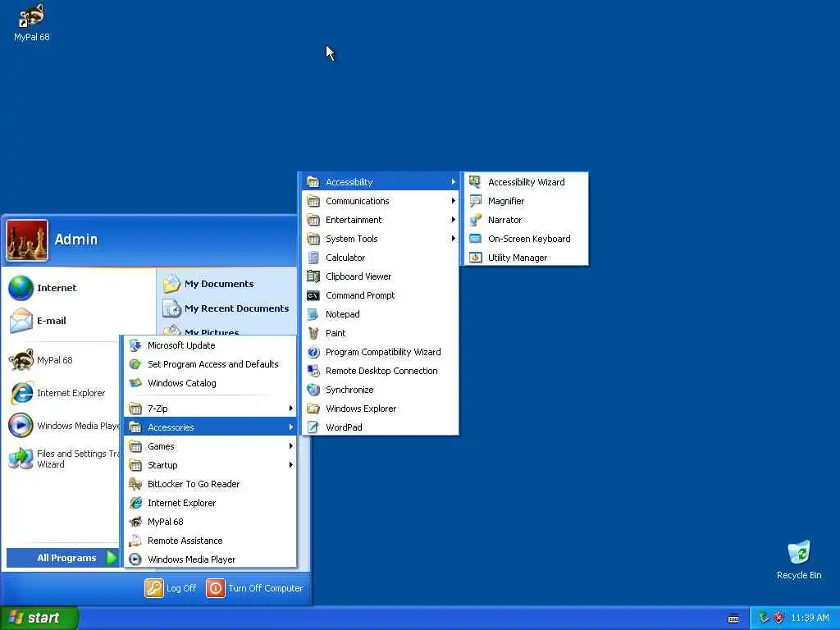Expand the 7-Zip folder submenu
This screenshot has height=630, width=840.
pyautogui.click(x=210, y=409)
